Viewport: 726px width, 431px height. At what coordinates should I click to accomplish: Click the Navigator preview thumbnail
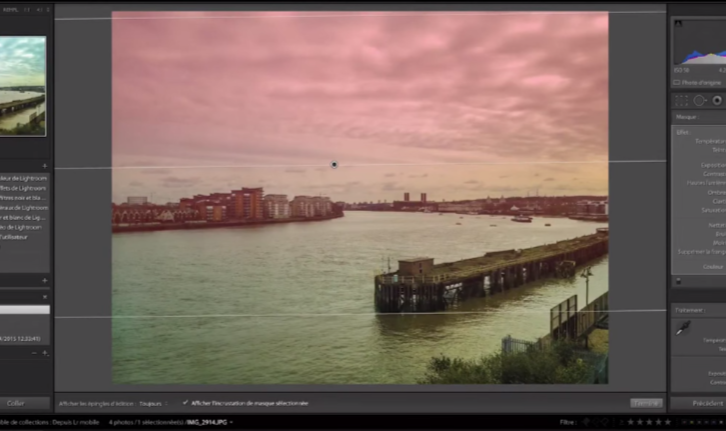tap(22, 85)
